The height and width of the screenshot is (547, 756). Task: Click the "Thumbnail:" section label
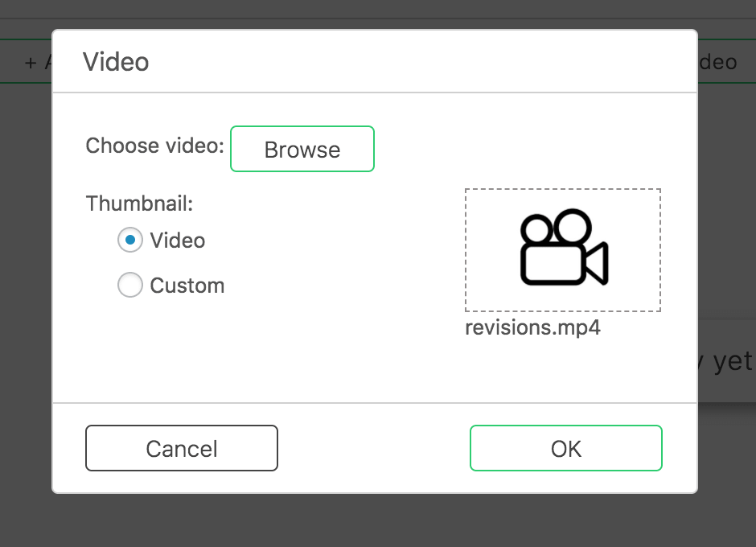pyautogui.click(x=139, y=204)
